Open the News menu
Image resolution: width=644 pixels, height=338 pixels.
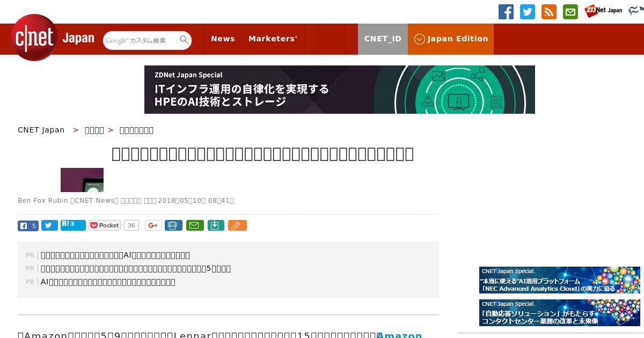pyautogui.click(x=223, y=39)
